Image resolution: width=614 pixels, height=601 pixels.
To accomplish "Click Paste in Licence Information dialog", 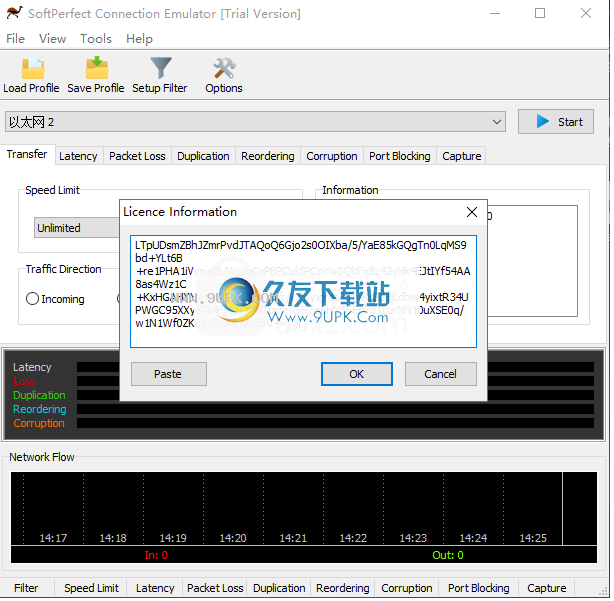I will click(x=169, y=374).
